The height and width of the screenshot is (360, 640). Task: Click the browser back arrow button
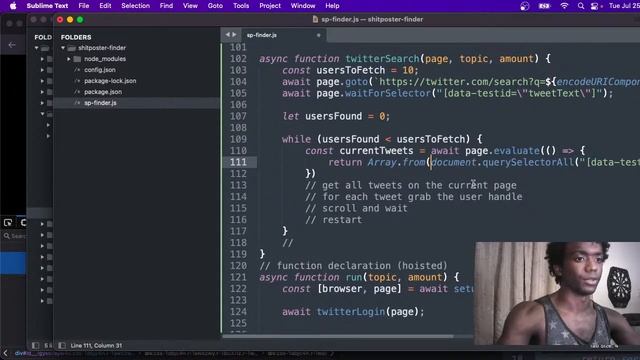(12, 44)
